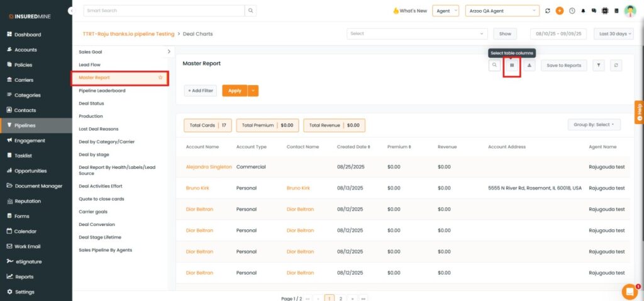This screenshot has height=301, width=644.
Task: Click the Save to Reports button
Action: [564, 65]
